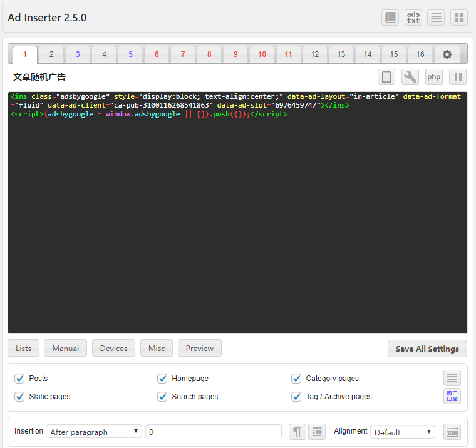Switch to block tab 3
The width and height of the screenshot is (476, 448).
pos(78,54)
